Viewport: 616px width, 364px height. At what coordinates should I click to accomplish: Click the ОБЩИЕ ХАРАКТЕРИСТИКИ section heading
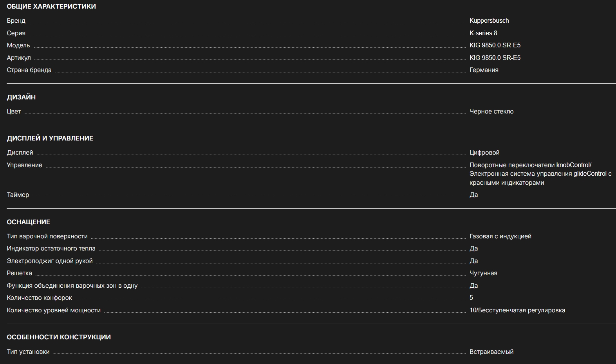[x=51, y=7]
